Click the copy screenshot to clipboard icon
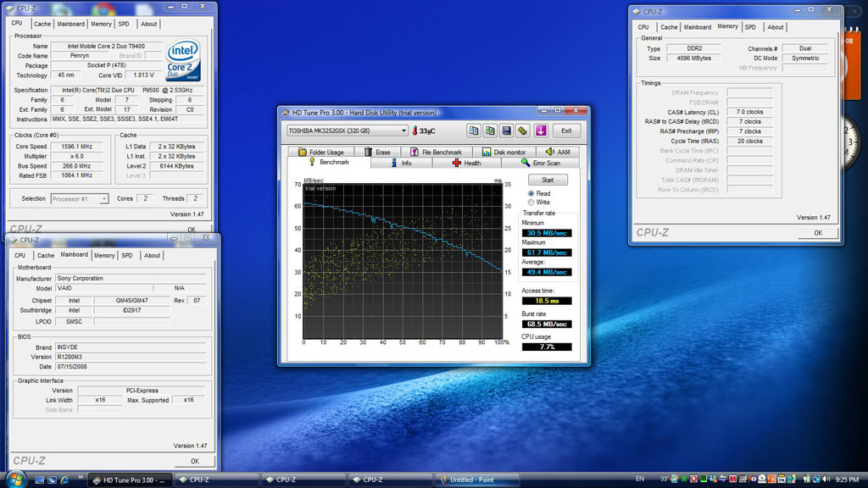Image resolution: width=868 pixels, height=488 pixels. coord(490,131)
